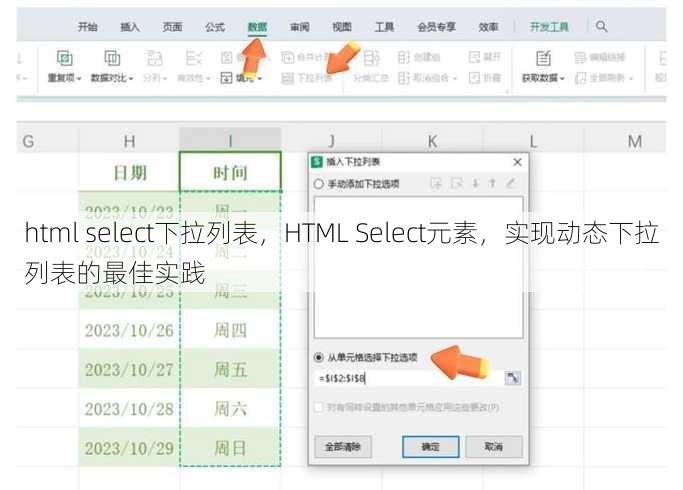Expand the 全部刷新 dropdown arrow
Screen dimensions: 683x490
pyautogui.click(x=631, y=78)
